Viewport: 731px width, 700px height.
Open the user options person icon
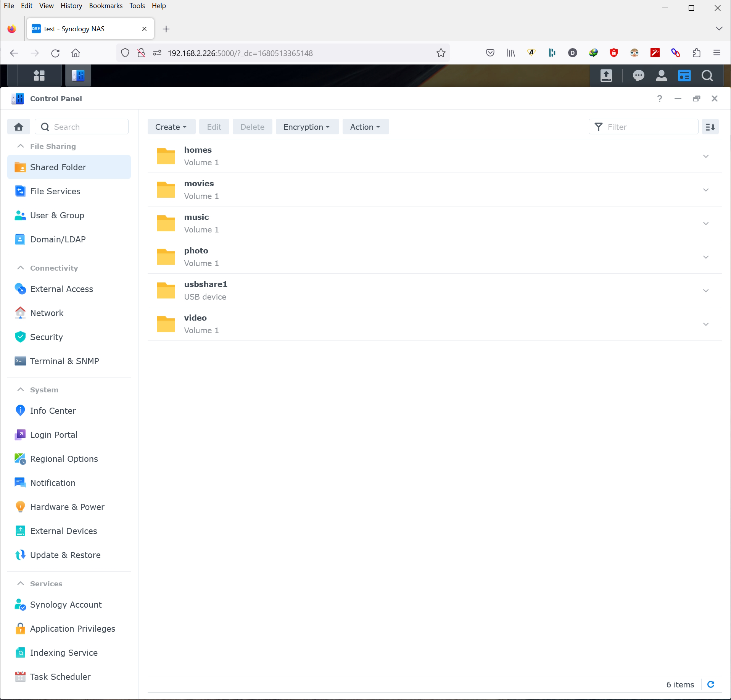[661, 76]
